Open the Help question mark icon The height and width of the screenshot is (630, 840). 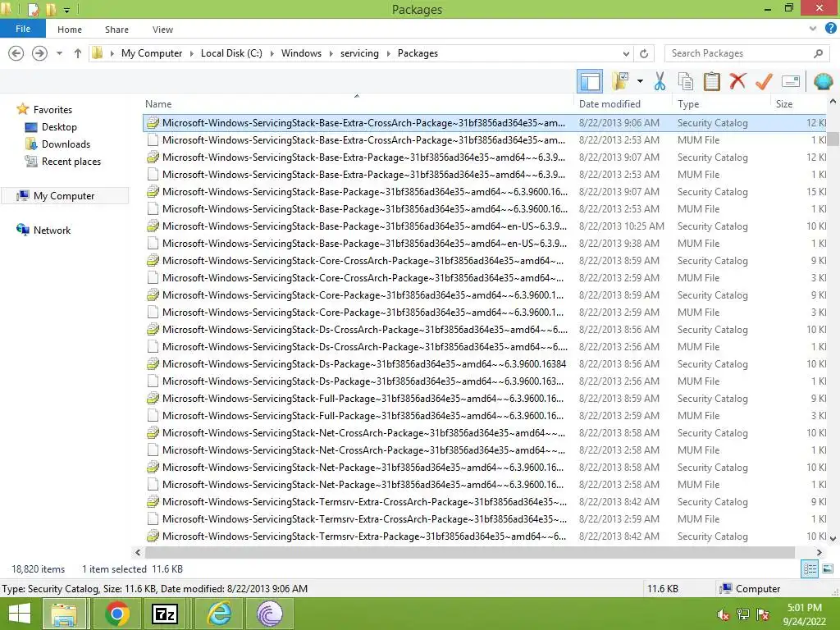830,29
